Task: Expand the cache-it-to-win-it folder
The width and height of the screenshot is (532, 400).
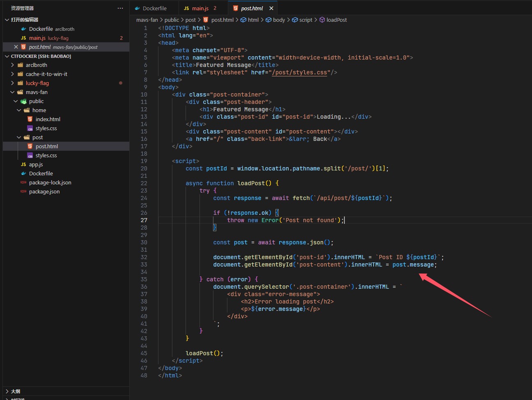Action: coord(46,74)
